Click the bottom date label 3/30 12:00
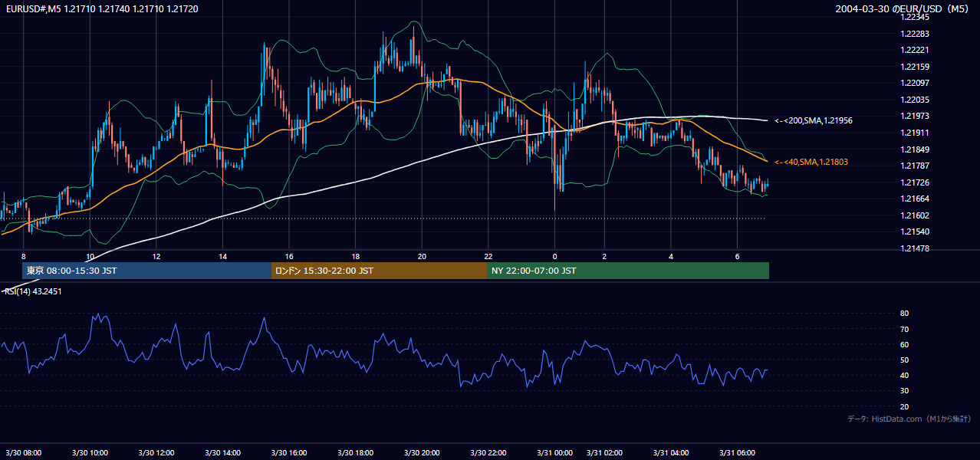 point(156,453)
